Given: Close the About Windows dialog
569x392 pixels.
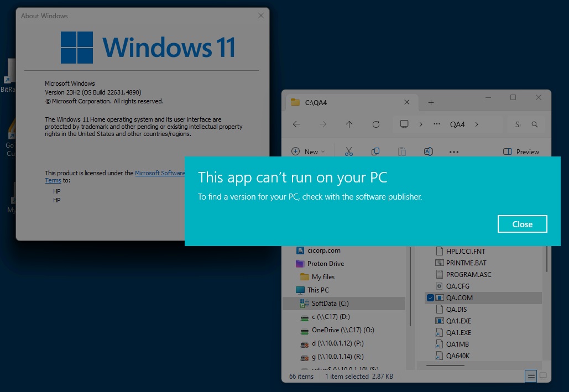Looking at the screenshot, I should pos(260,15).
